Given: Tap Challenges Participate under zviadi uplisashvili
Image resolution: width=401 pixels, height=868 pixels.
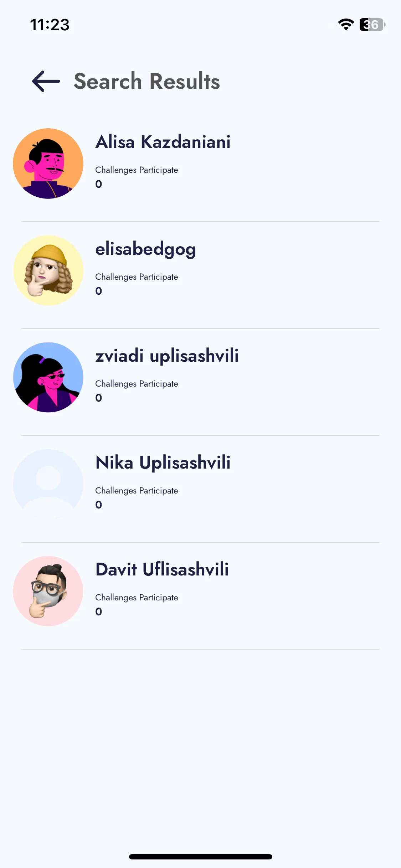Looking at the screenshot, I should 137,384.
